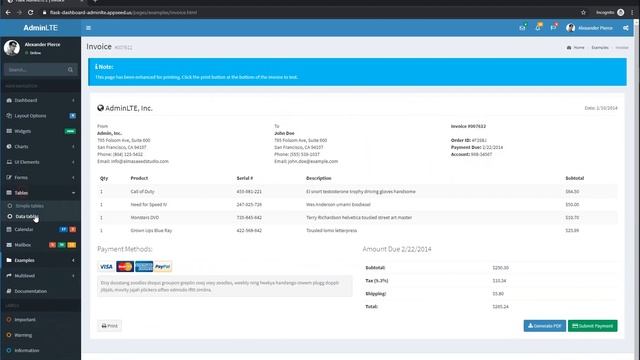Screen dimensions: 640x360
Task: Click the Visa card logo
Action: click(106, 267)
